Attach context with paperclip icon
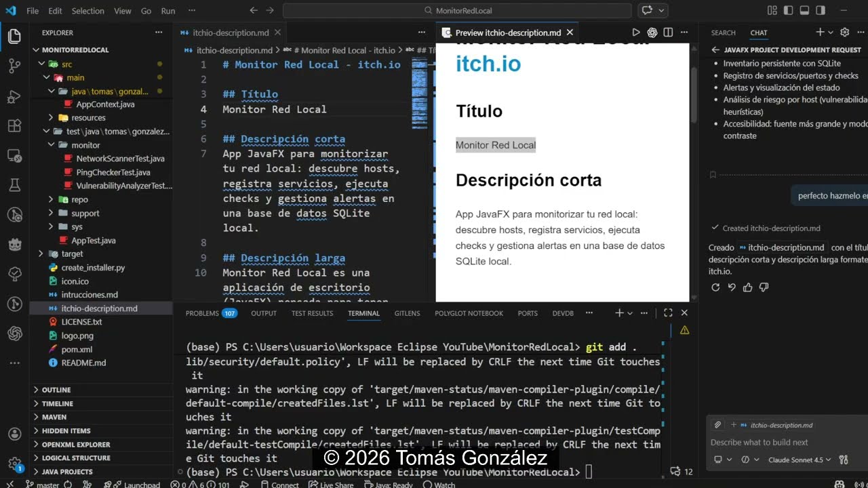The image size is (868, 488). tap(717, 425)
